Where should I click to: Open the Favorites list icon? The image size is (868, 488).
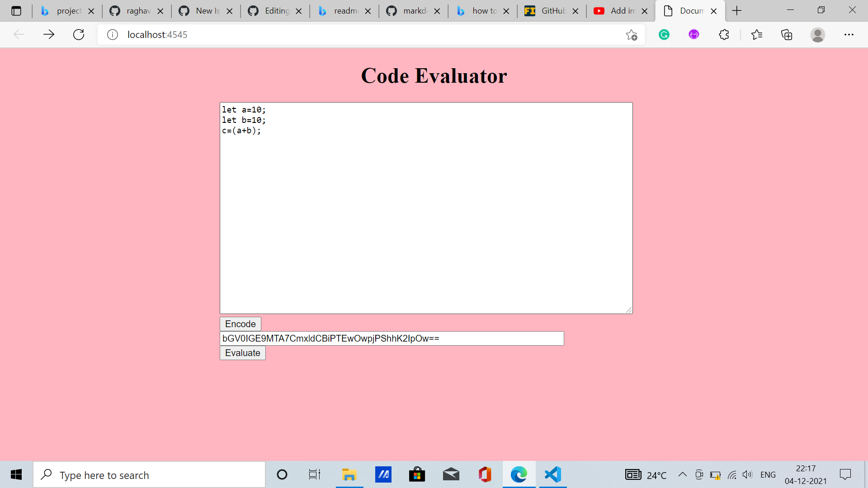coord(757,34)
